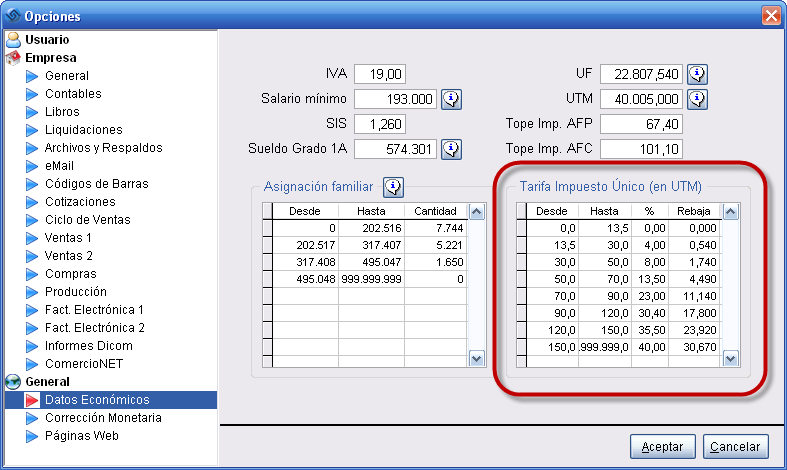Image resolution: width=787 pixels, height=470 pixels.
Task: Click scroll down arrow in Asignación familiar table
Action: (476, 359)
